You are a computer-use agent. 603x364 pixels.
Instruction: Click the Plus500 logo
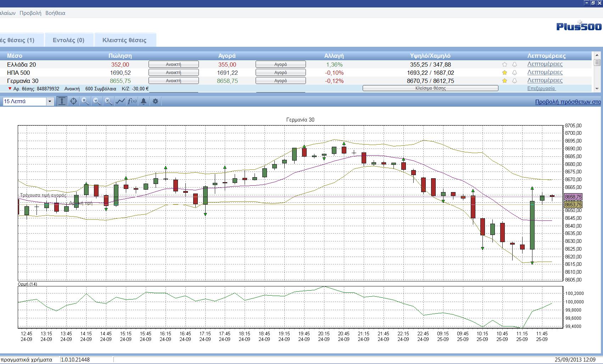tap(579, 26)
